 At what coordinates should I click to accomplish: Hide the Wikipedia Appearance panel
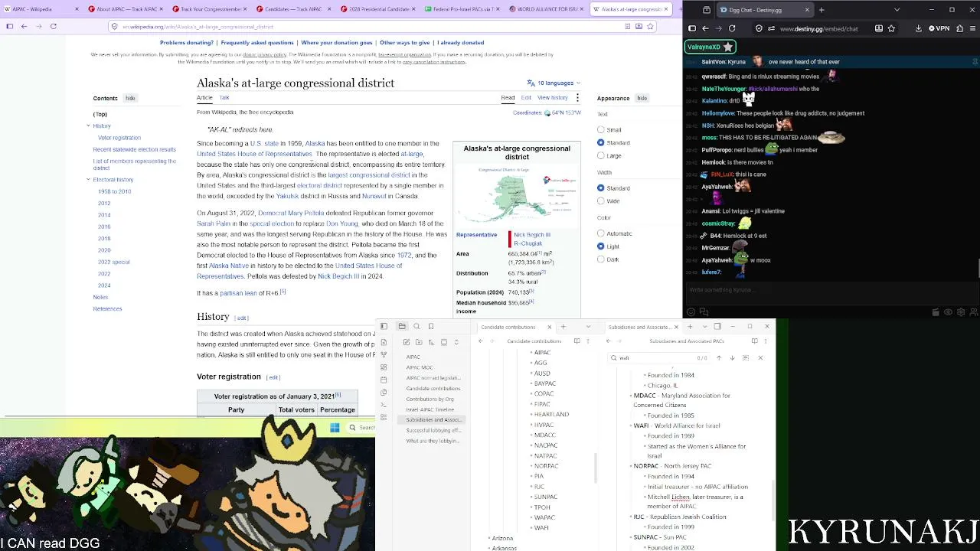click(x=642, y=98)
